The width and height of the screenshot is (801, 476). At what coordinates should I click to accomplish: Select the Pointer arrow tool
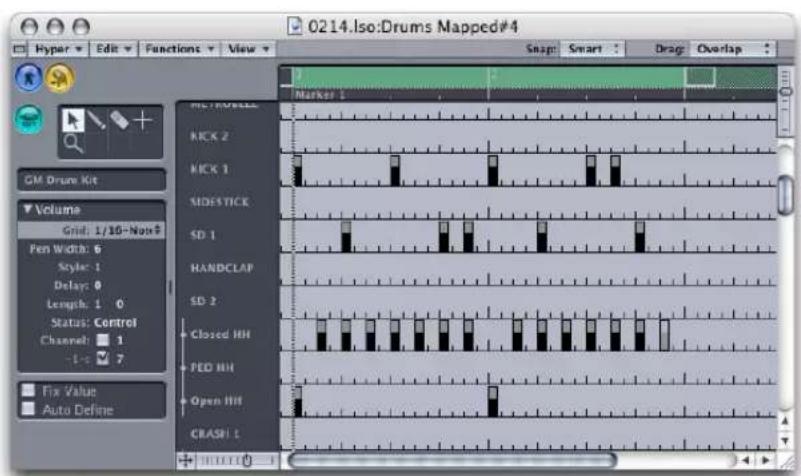click(x=73, y=121)
